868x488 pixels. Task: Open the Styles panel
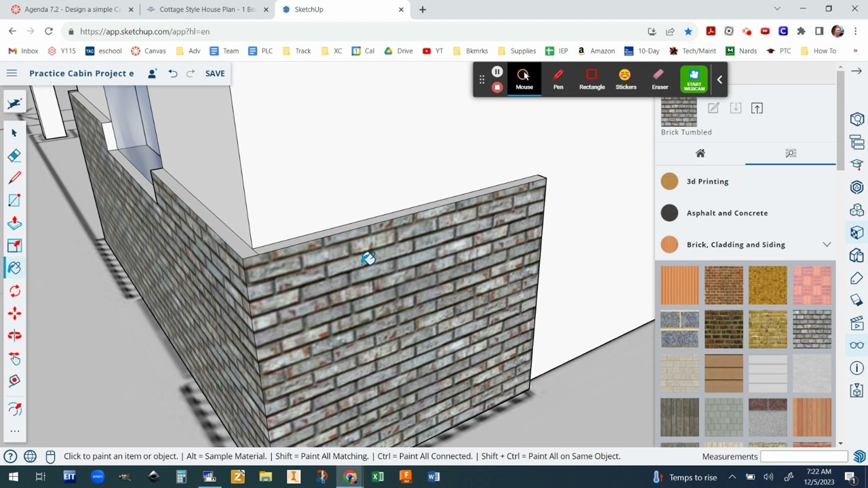[856, 255]
